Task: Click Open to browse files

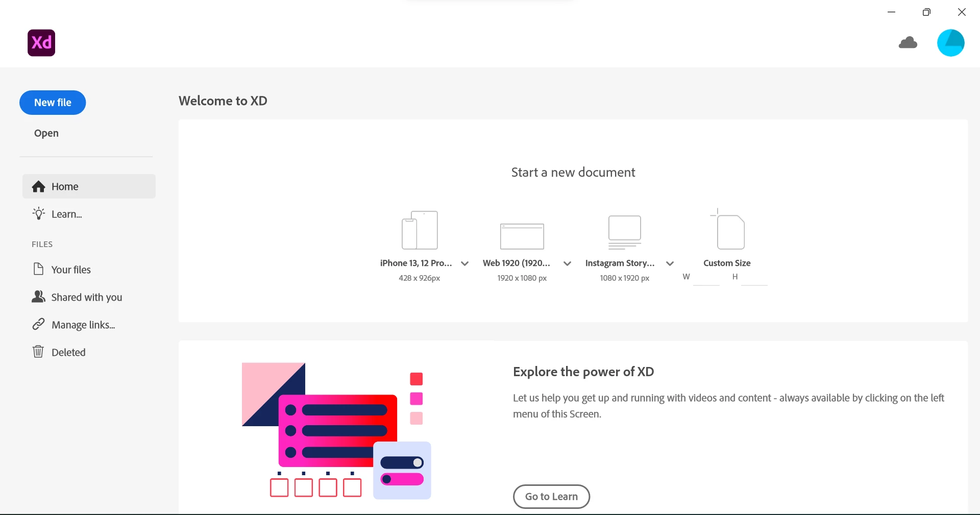Action: click(x=46, y=133)
